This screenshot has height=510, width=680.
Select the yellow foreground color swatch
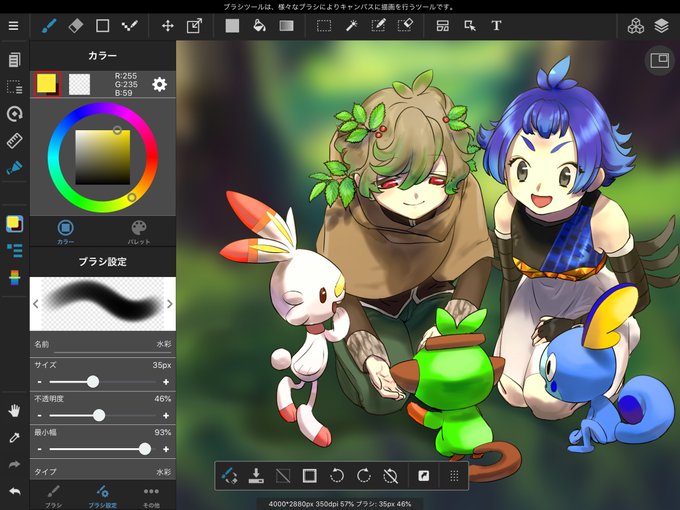click(x=47, y=84)
